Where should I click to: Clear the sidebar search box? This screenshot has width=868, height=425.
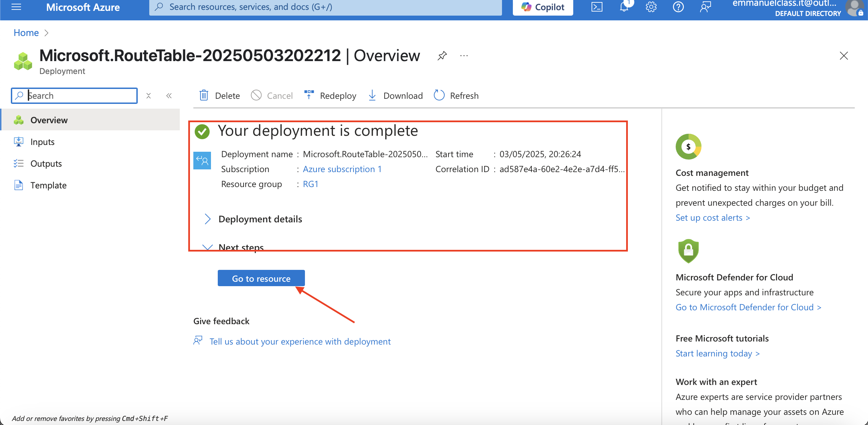tap(149, 96)
